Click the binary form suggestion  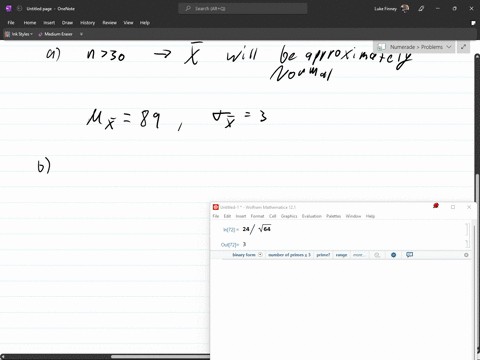244,255
